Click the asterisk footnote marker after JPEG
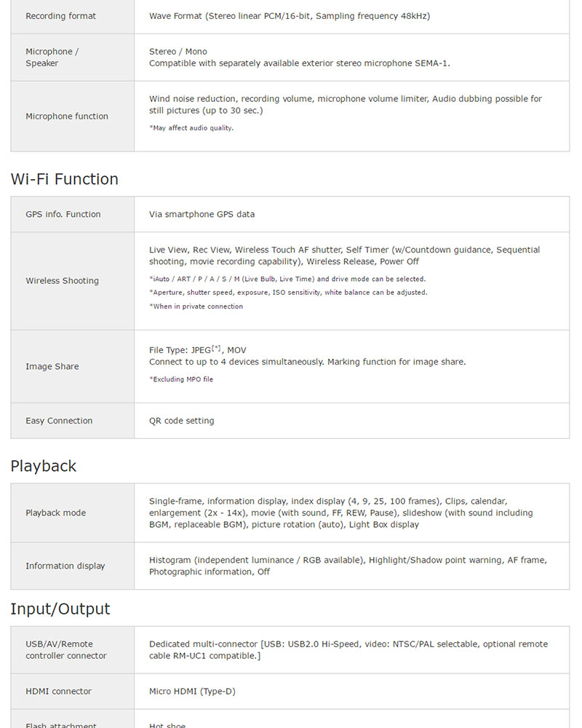Image resolution: width=582 pixels, height=728 pixels. point(217,349)
